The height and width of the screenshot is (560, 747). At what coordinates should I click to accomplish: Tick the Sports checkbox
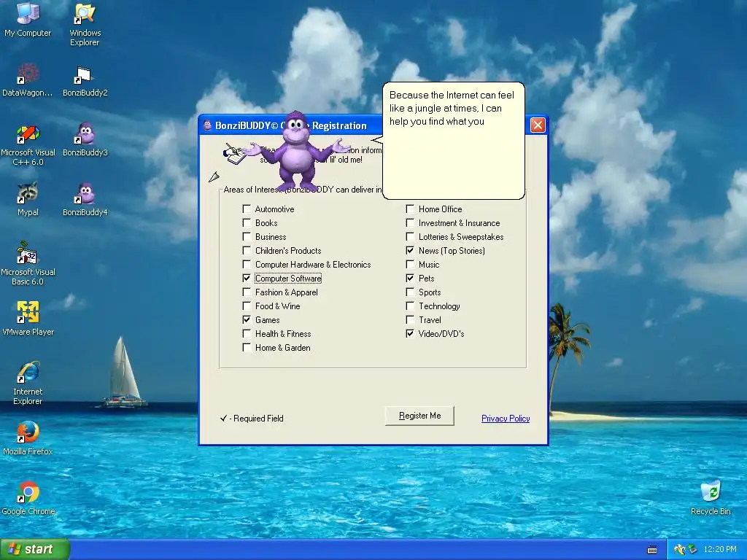pyautogui.click(x=410, y=292)
